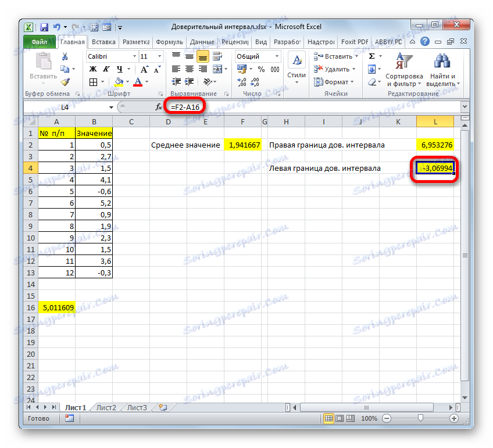493x448 pixels.
Task: Open Найти и выделить dropdown
Action: click(443, 69)
